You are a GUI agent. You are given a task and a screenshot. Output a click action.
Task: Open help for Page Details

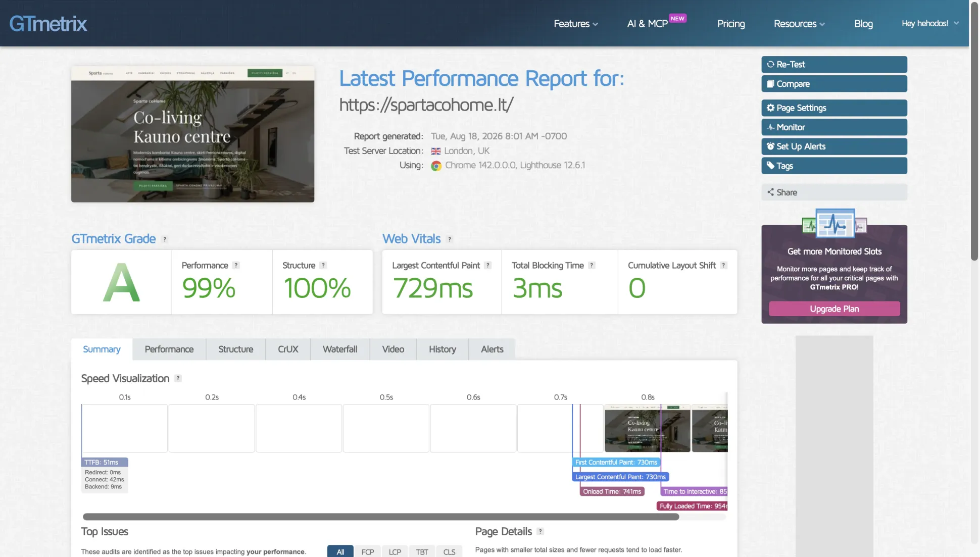click(541, 531)
